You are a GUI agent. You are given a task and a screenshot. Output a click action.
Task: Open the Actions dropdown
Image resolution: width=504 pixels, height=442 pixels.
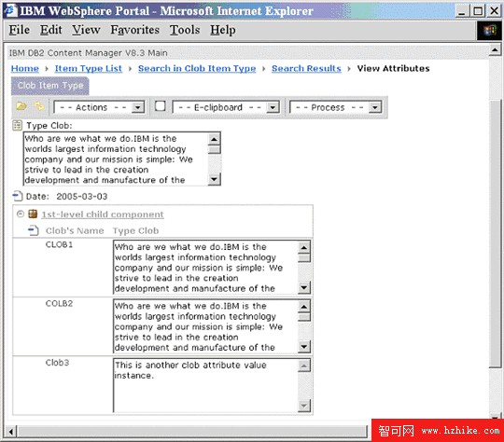click(99, 107)
